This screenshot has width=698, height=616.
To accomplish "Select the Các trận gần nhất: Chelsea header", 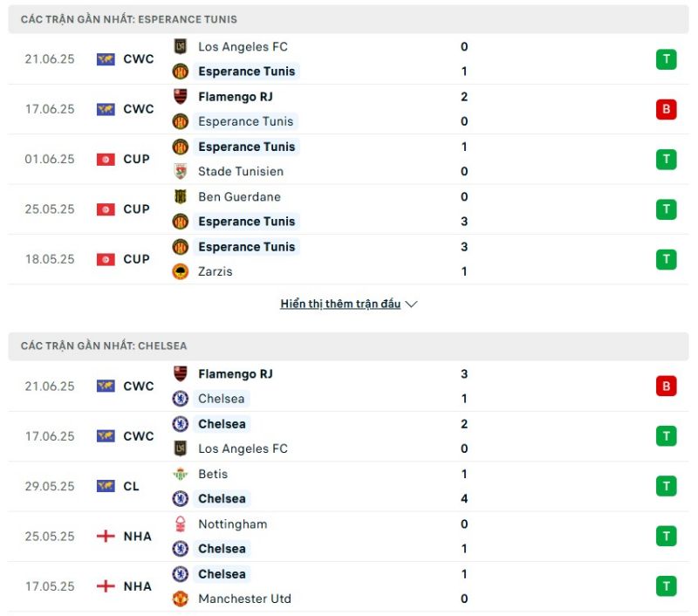I will [x=348, y=346].
